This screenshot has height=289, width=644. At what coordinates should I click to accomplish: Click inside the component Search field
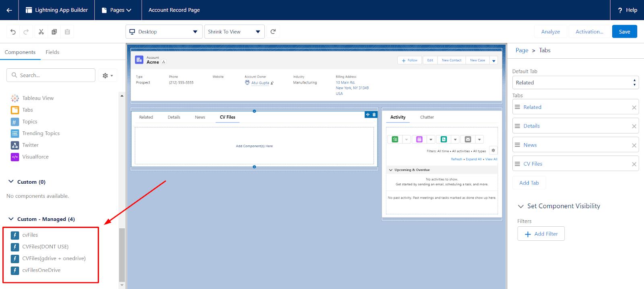[x=51, y=75]
